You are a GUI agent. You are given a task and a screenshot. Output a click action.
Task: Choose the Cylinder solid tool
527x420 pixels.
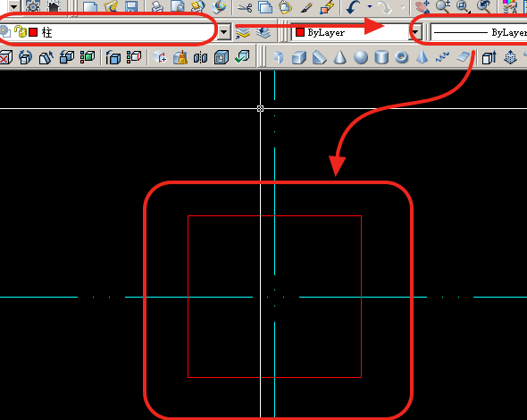pos(381,57)
